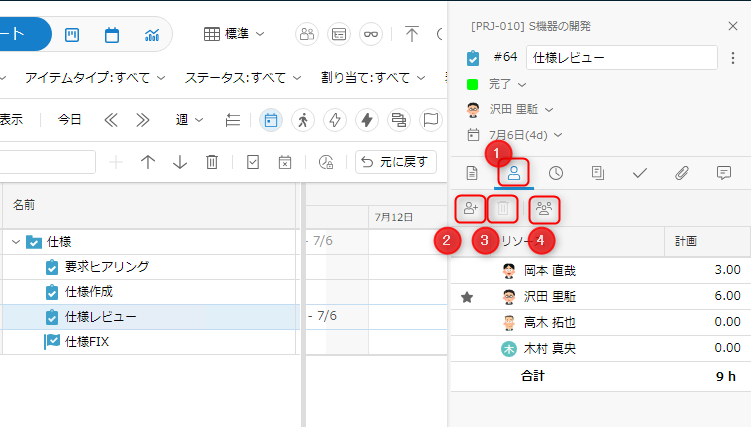Switch to the calendar view icon

[111, 35]
